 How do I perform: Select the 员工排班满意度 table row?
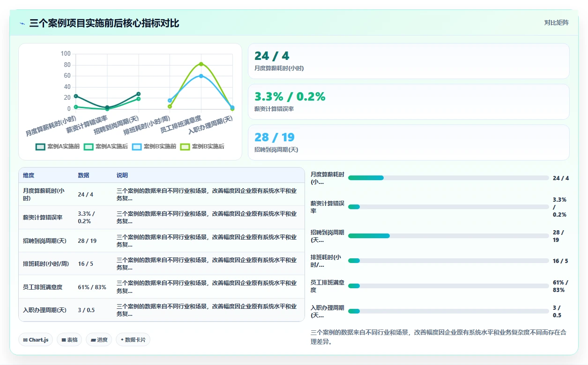(162, 287)
